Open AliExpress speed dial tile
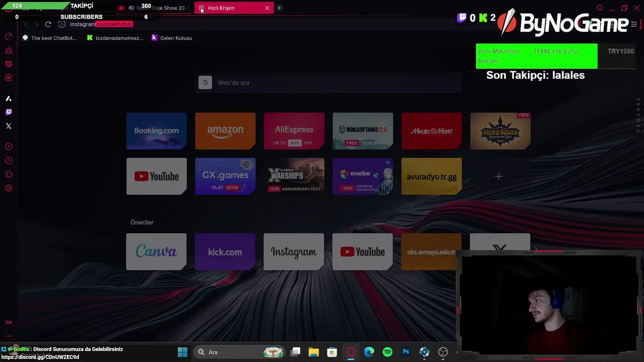 (294, 131)
